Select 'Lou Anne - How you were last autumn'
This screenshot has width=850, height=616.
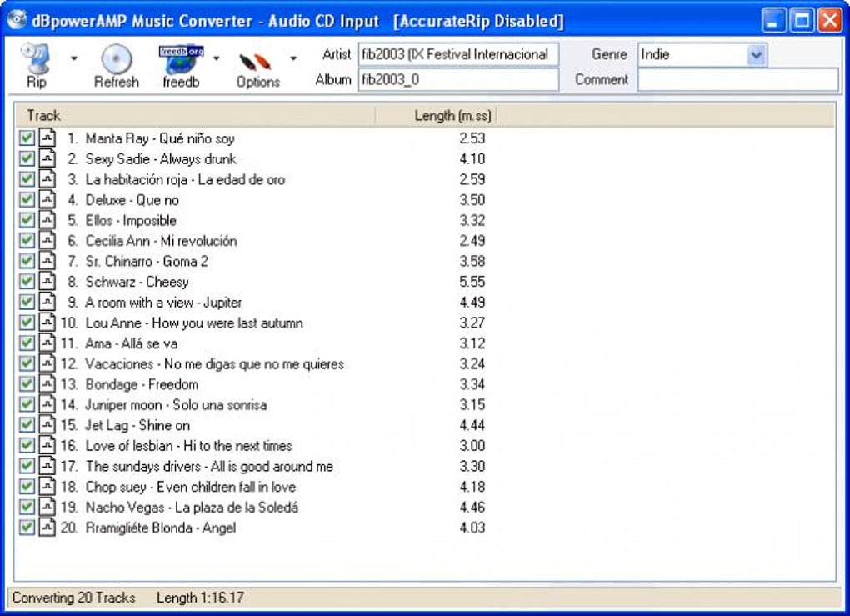tap(194, 323)
